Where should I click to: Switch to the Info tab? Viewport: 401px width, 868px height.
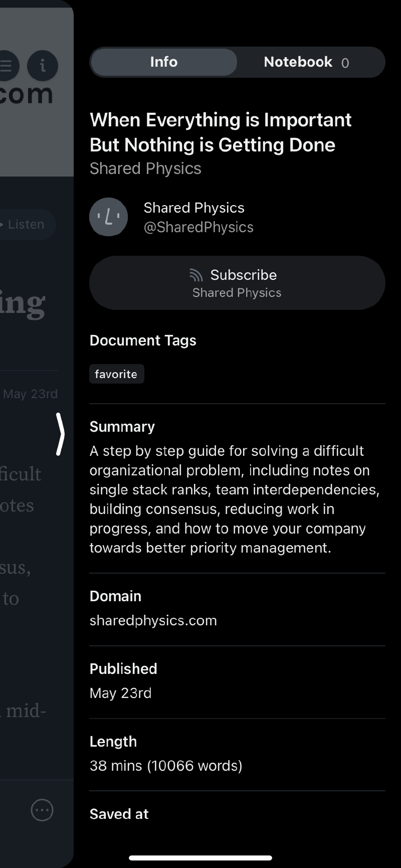tap(163, 62)
